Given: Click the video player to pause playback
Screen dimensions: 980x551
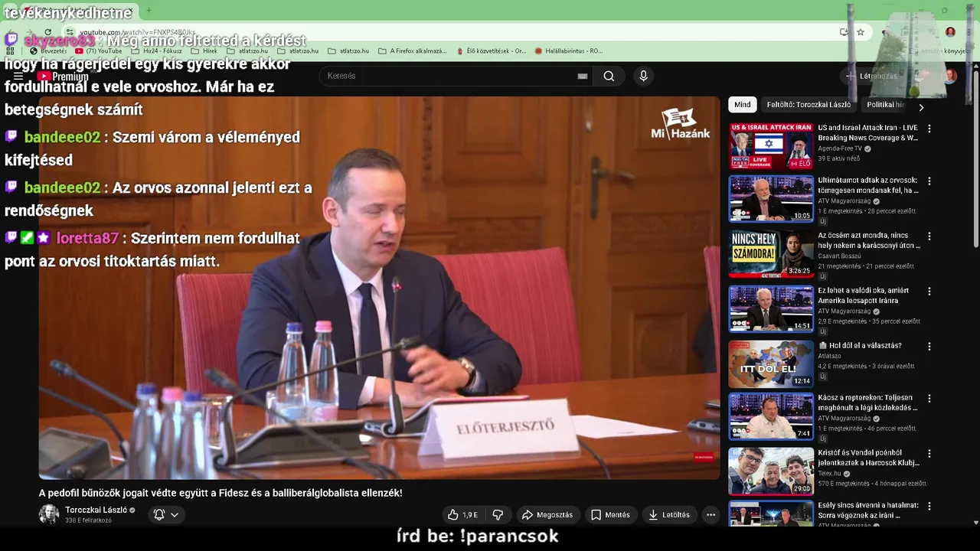Looking at the screenshot, I should [379, 288].
